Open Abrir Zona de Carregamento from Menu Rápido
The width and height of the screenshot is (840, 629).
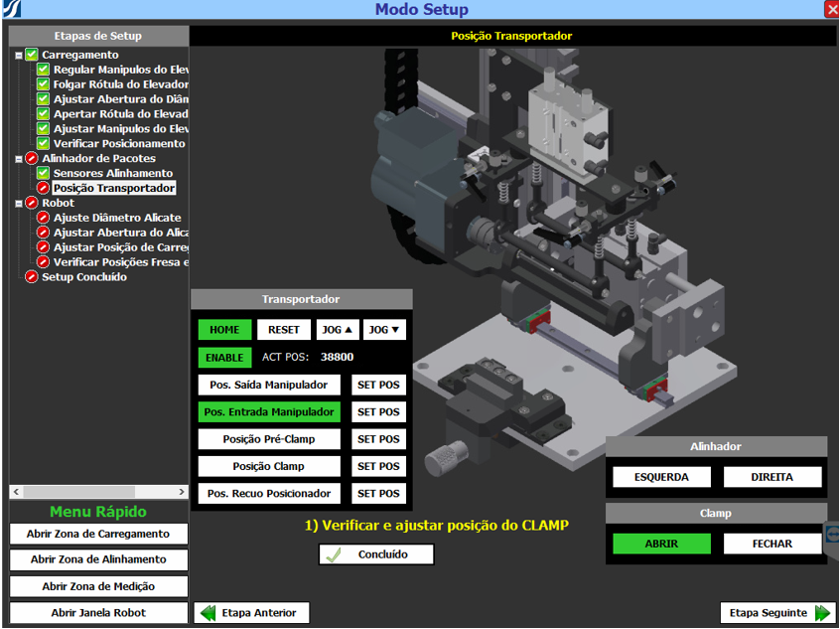click(x=98, y=534)
